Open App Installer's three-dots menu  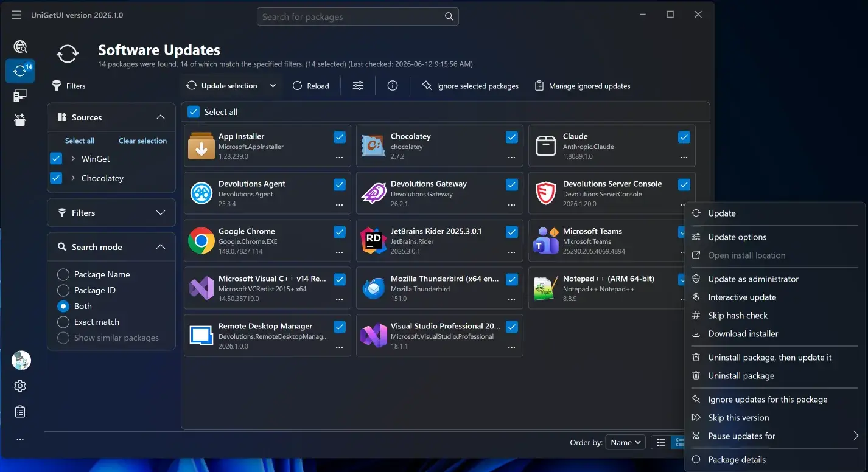[340, 158]
